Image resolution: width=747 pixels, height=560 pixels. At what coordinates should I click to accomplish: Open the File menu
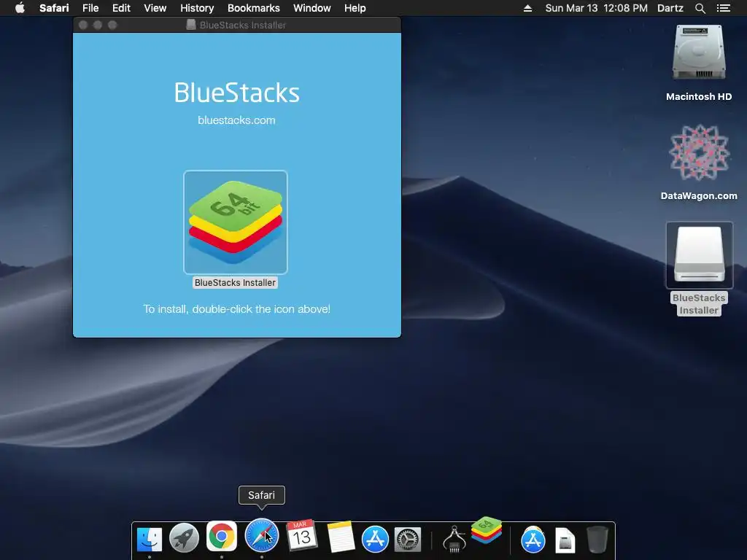pos(90,8)
